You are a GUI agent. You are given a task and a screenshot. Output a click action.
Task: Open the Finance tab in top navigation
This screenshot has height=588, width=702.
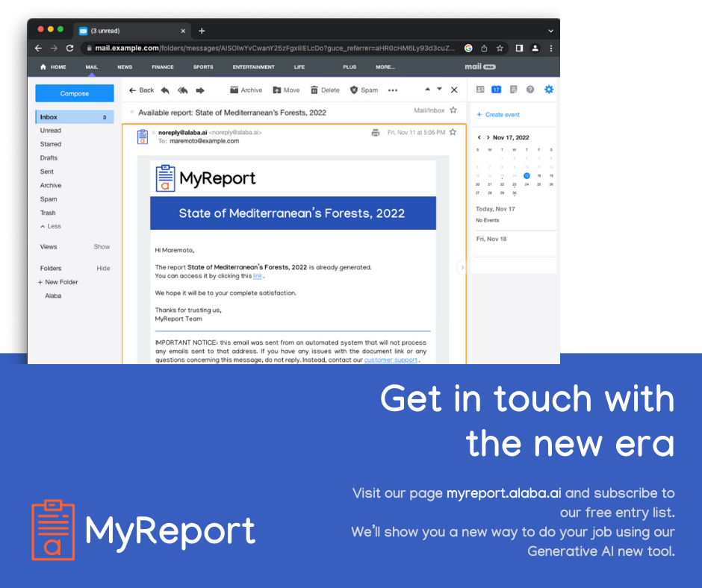pos(162,67)
